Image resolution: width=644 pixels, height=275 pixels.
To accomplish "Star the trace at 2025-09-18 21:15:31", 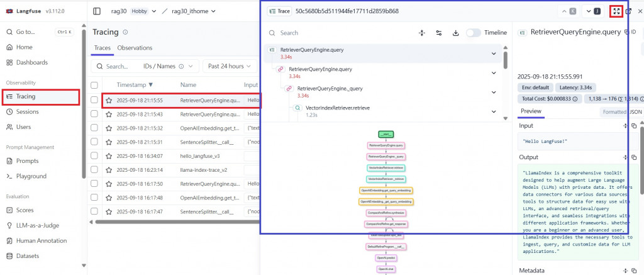I will pyautogui.click(x=109, y=142).
